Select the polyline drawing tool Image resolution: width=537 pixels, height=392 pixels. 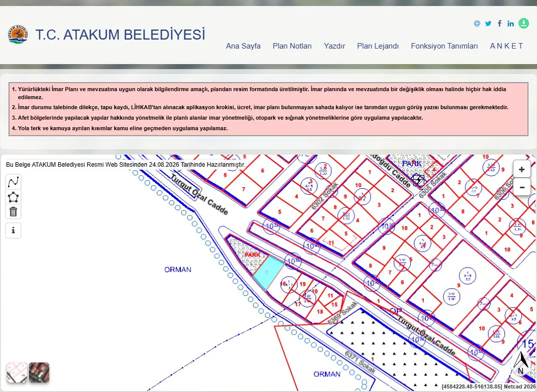tap(14, 182)
